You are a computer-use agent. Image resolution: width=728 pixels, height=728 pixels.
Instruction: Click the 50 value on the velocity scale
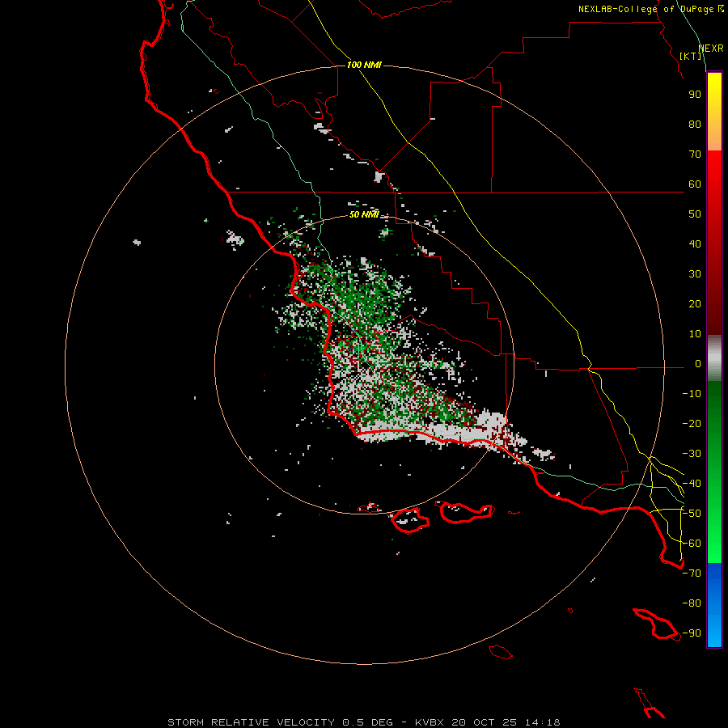coord(695,214)
